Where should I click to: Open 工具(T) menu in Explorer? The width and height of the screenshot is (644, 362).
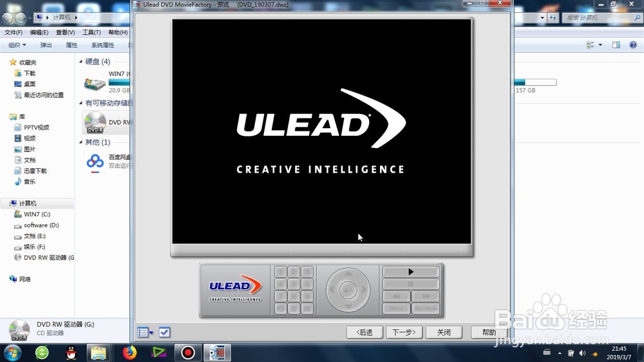[x=91, y=32]
